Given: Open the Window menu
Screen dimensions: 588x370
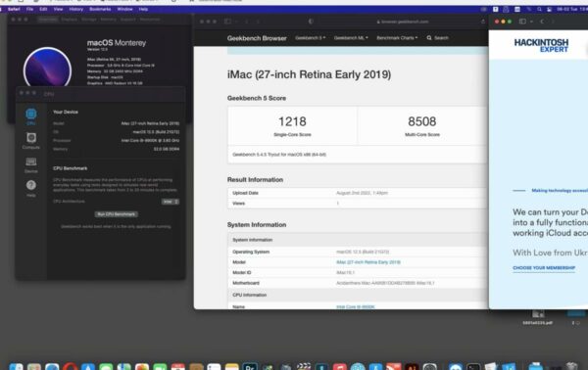Looking at the screenshot, I should click(124, 9).
